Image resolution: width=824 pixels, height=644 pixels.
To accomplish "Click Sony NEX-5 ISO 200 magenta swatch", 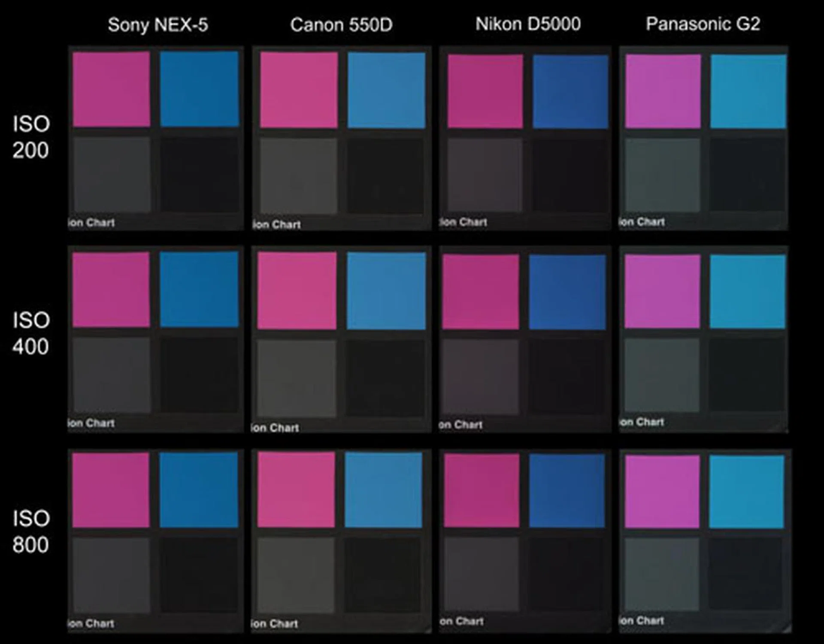I will pyautogui.click(x=111, y=89).
